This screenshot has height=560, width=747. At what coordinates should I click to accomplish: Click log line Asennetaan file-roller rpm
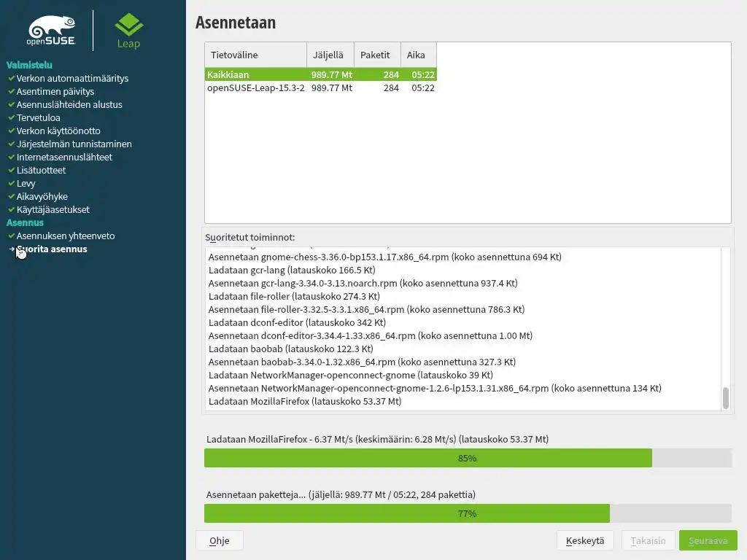point(366,309)
